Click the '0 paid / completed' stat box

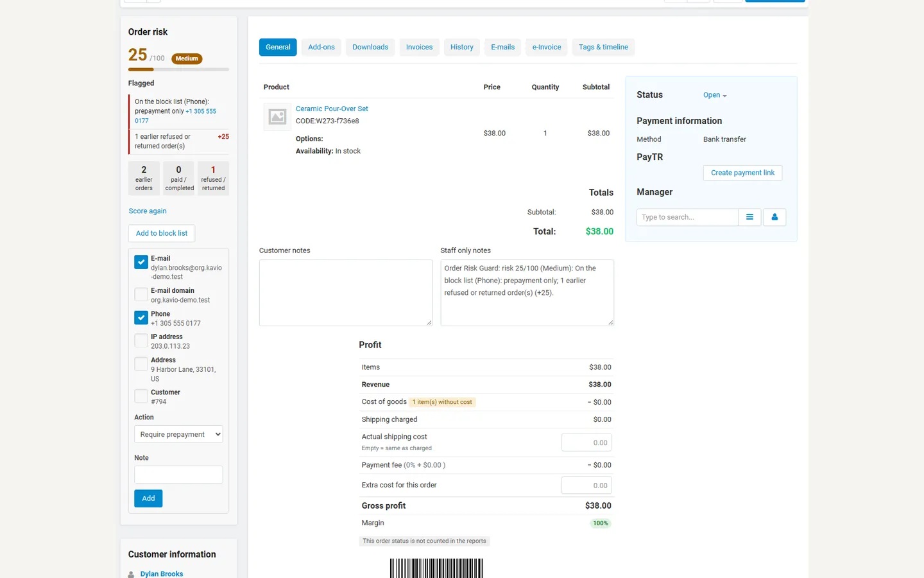coord(179,179)
